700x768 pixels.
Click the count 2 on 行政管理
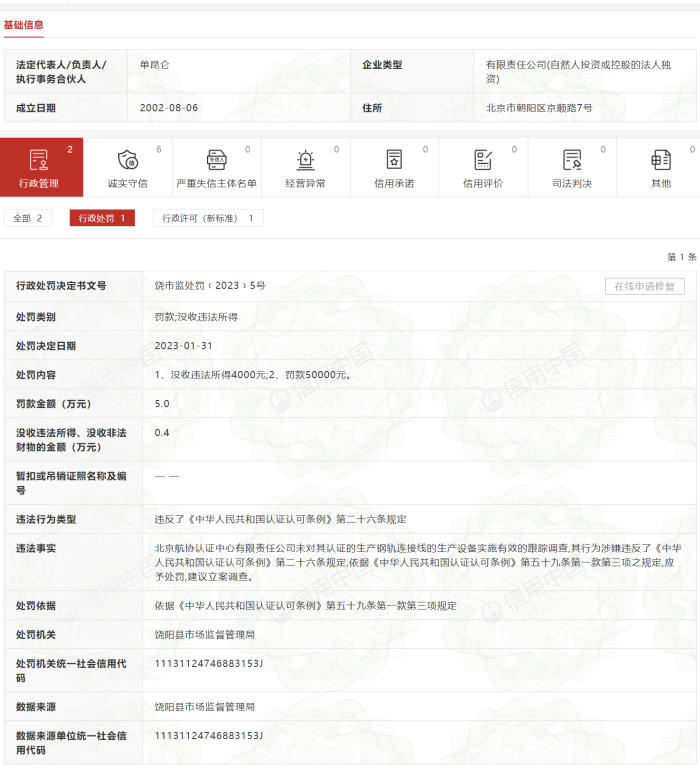(70, 149)
